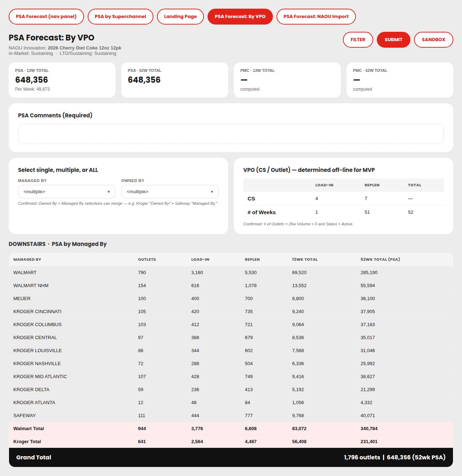Select the KROGER ATLANTA row name

34,403
